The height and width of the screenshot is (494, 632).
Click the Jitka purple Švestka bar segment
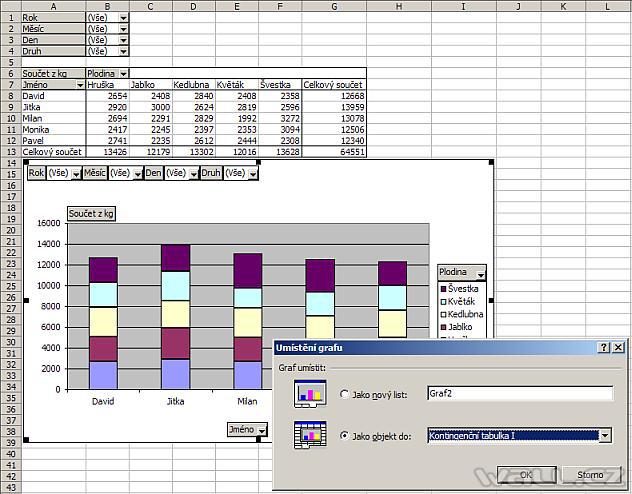coord(175,258)
